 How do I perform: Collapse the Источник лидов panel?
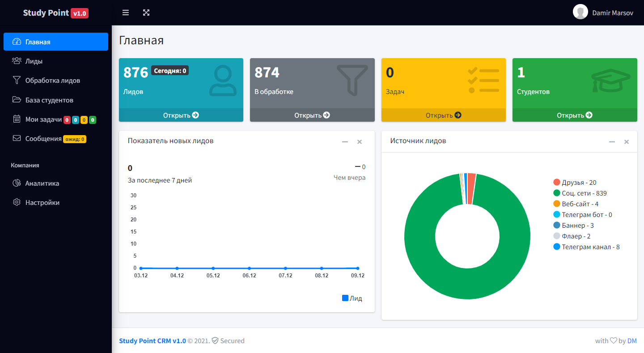(x=612, y=142)
